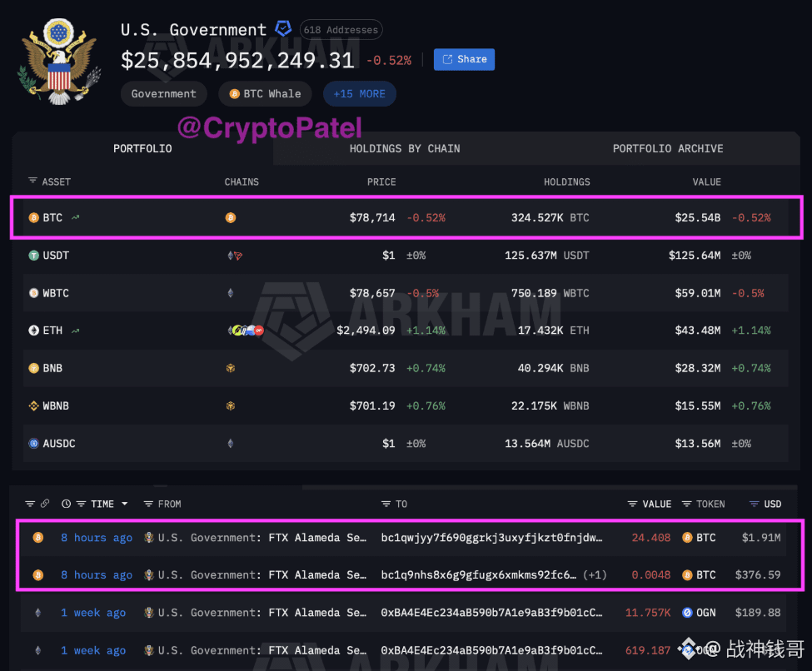Filter transactions by TOKEN

point(703,504)
